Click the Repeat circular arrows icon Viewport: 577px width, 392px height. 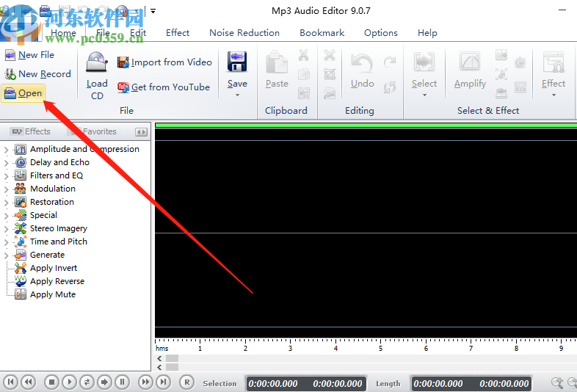(390, 87)
